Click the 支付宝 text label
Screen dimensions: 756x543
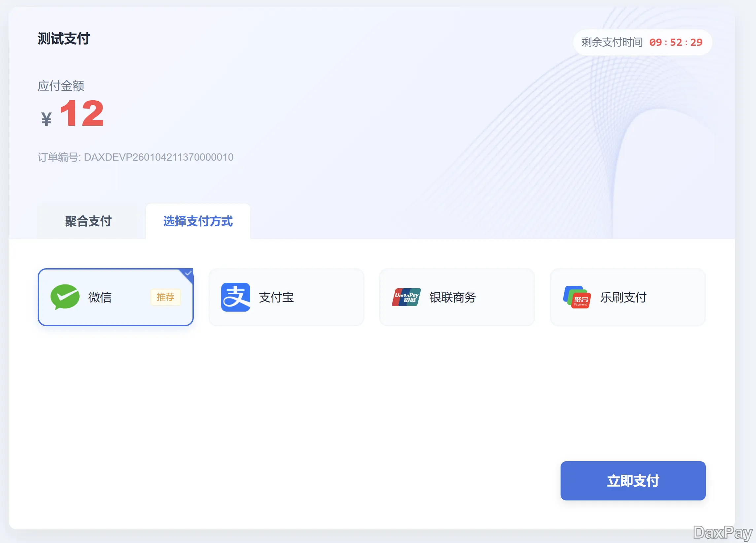(276, 298)
